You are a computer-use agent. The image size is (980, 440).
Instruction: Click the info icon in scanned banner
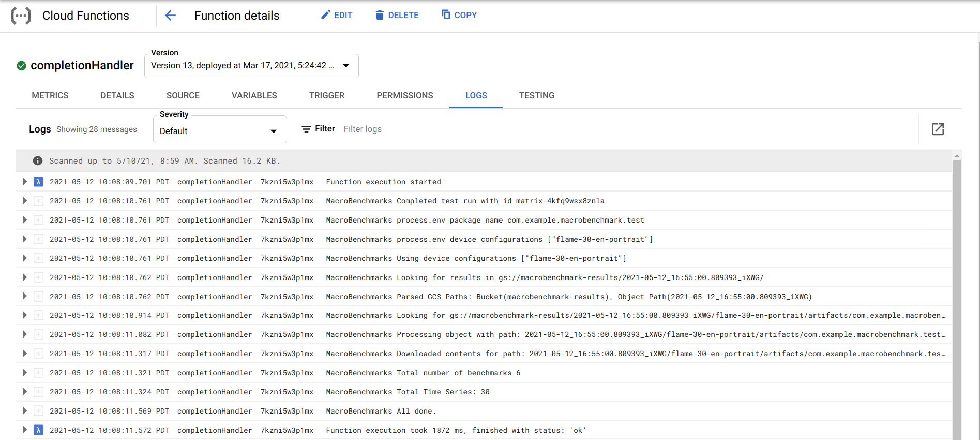38,161
